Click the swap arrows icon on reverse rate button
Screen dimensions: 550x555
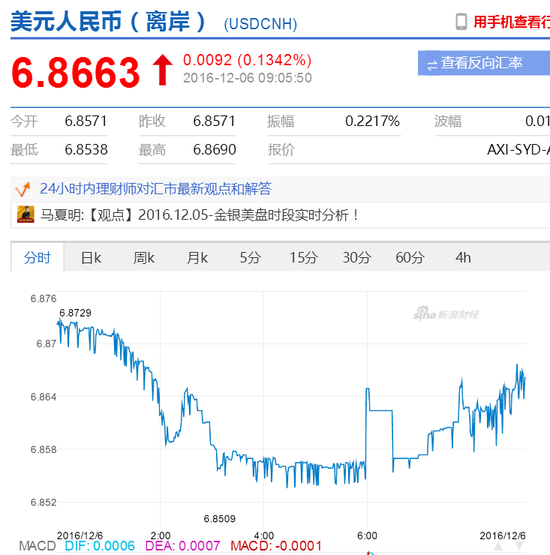432,65
